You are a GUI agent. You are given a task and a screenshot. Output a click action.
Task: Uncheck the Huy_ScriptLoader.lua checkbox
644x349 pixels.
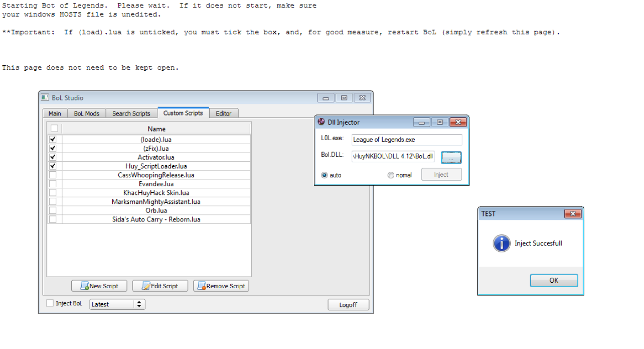tap(53, 166)
